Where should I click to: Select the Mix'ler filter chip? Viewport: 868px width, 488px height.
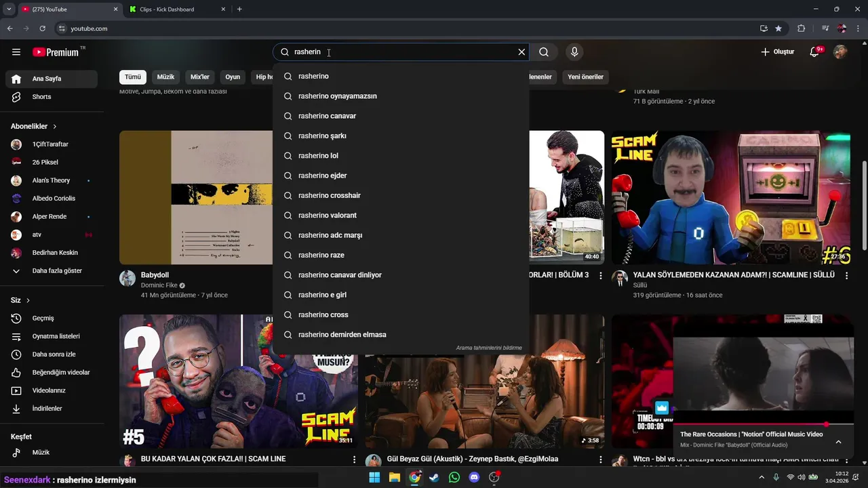[x=200, y=77]
